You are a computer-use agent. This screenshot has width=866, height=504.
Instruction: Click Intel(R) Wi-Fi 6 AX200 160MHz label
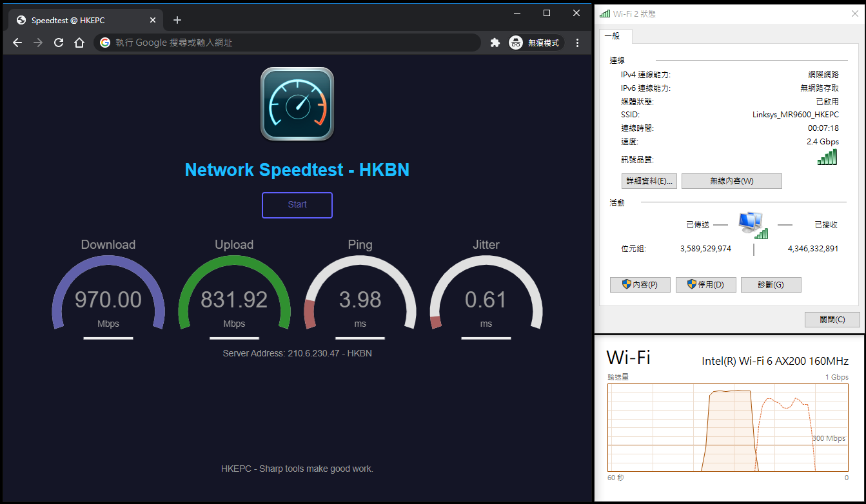[775, 361]
